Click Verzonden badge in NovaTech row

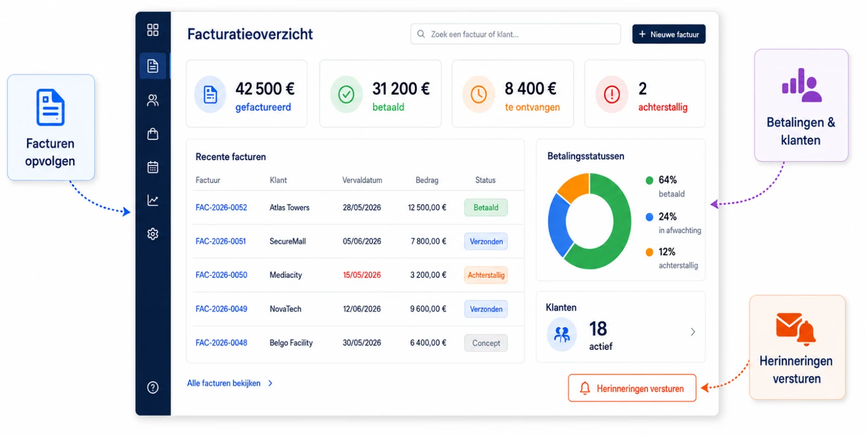(x=486, y=309)
